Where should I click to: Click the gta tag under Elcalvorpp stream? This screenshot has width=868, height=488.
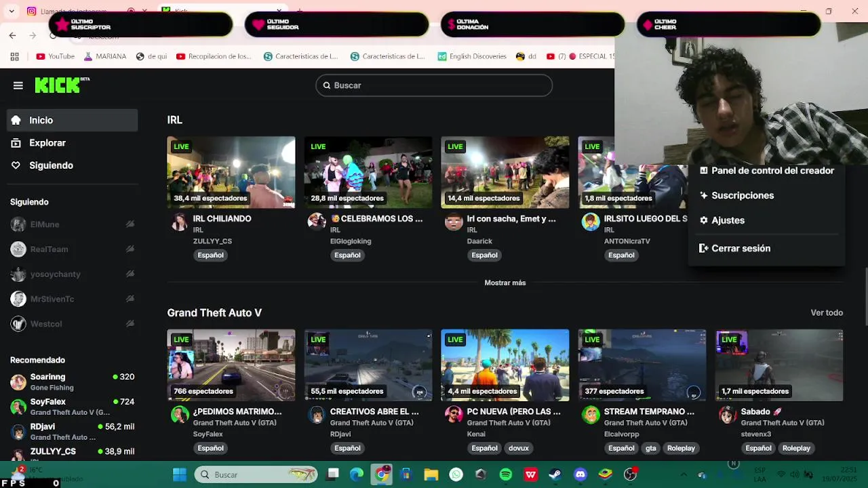[x=651, y=448]
